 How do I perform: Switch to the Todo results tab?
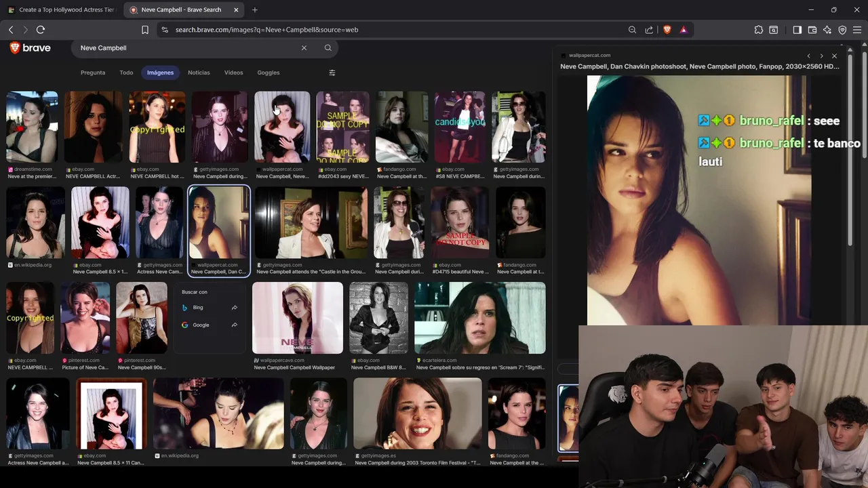point(126,73)
